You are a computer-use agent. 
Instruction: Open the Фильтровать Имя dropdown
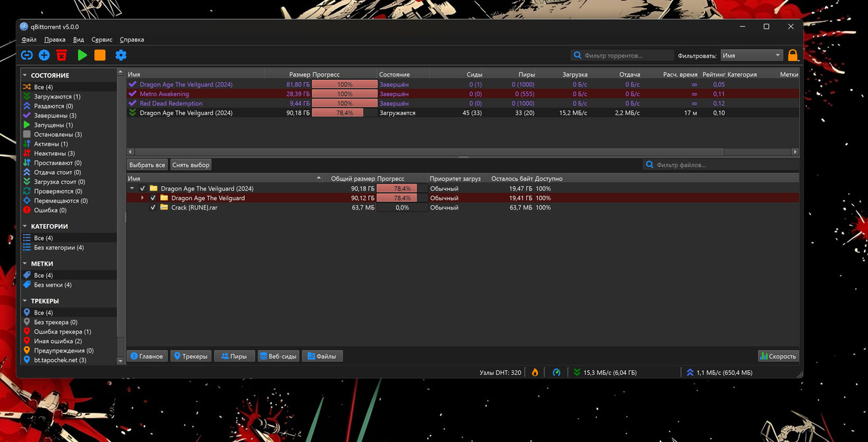(751, 56)
